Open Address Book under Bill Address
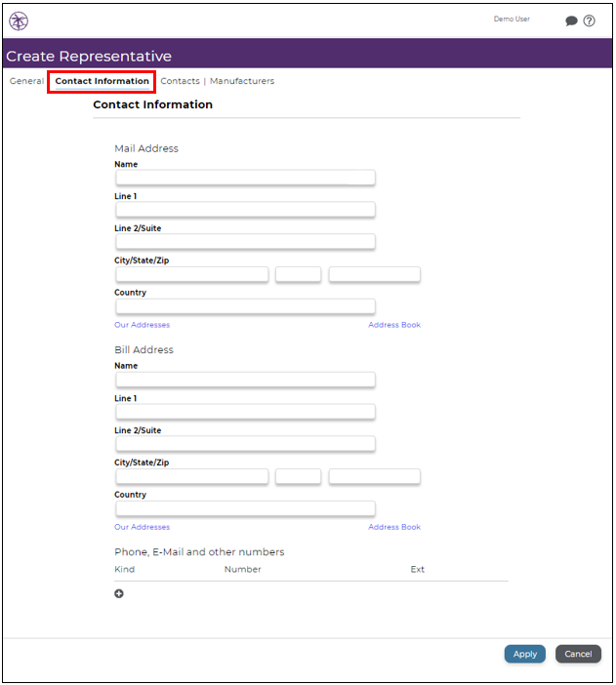This screenshot has width=616, height=685. (394, 527)
